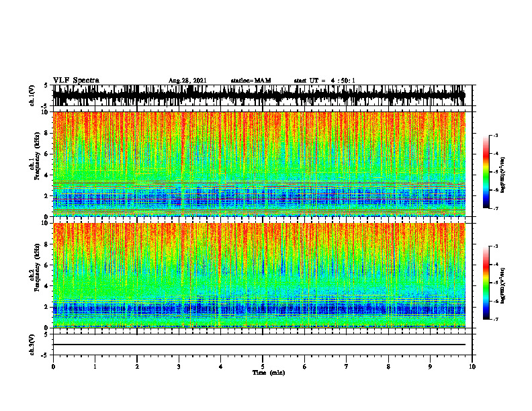Click the ch.2 colorbar log(PSD) label
The width and height of the screenshot is (532, 411).
tap(502, 284)
